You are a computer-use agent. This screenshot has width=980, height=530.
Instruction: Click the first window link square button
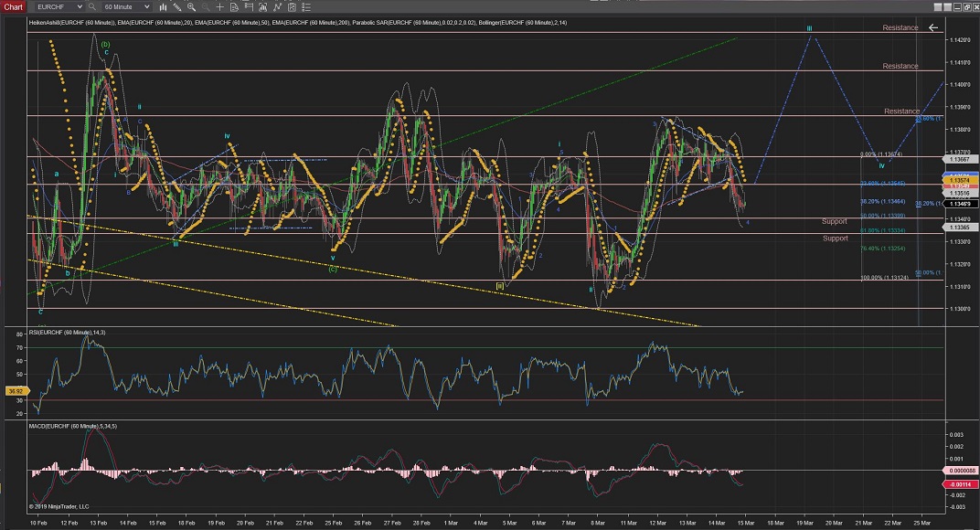(938, 7)
